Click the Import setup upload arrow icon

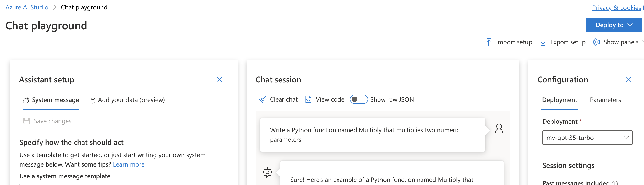(x=488, y=42)
